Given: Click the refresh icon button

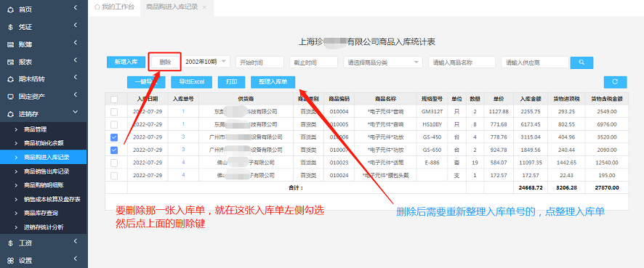Looking at the screenshot, I should (615, 82).
